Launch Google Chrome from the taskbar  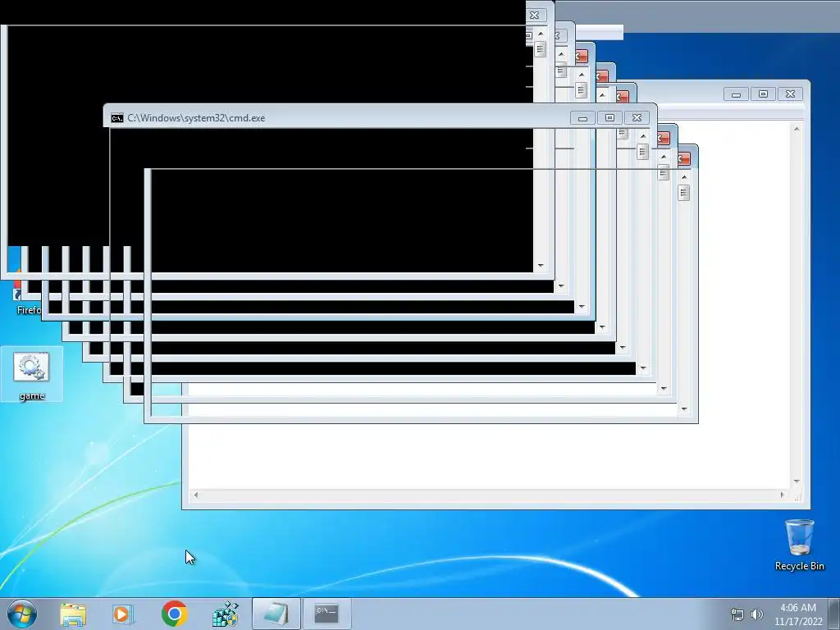pos(174,614)
